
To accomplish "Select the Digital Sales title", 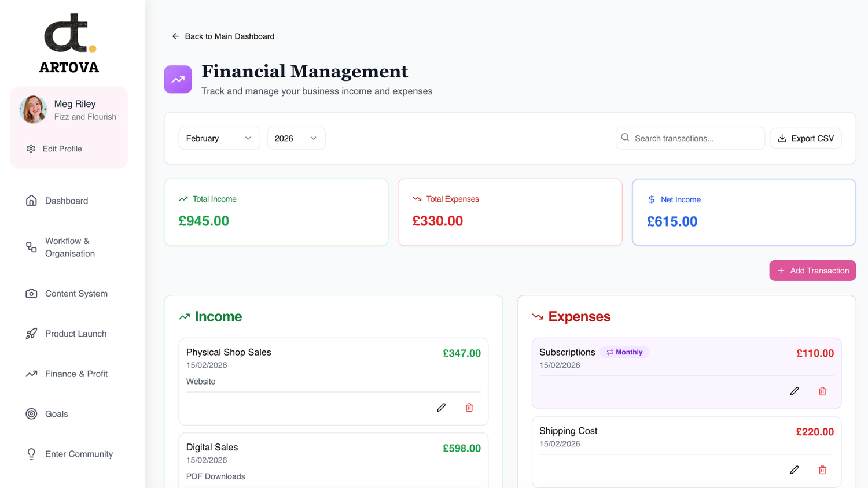I will (212, 447).
